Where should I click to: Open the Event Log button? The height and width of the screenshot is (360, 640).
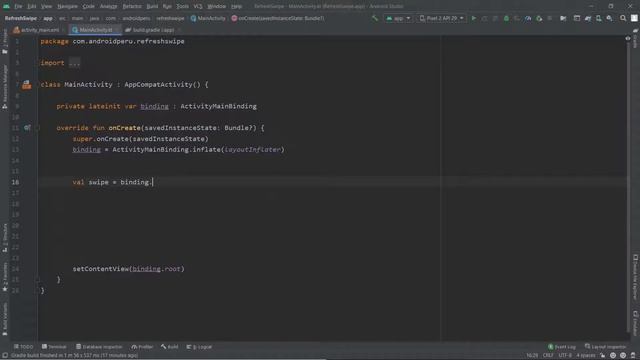[x=562, y=347]
